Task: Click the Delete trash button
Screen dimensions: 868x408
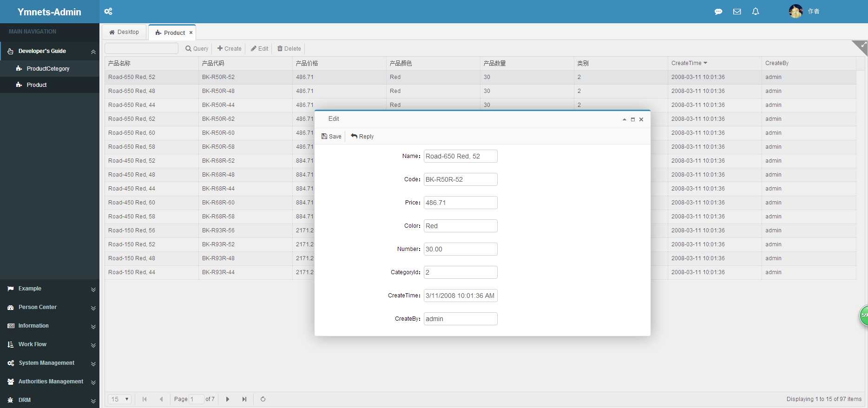Action: (x=289, y=48)
